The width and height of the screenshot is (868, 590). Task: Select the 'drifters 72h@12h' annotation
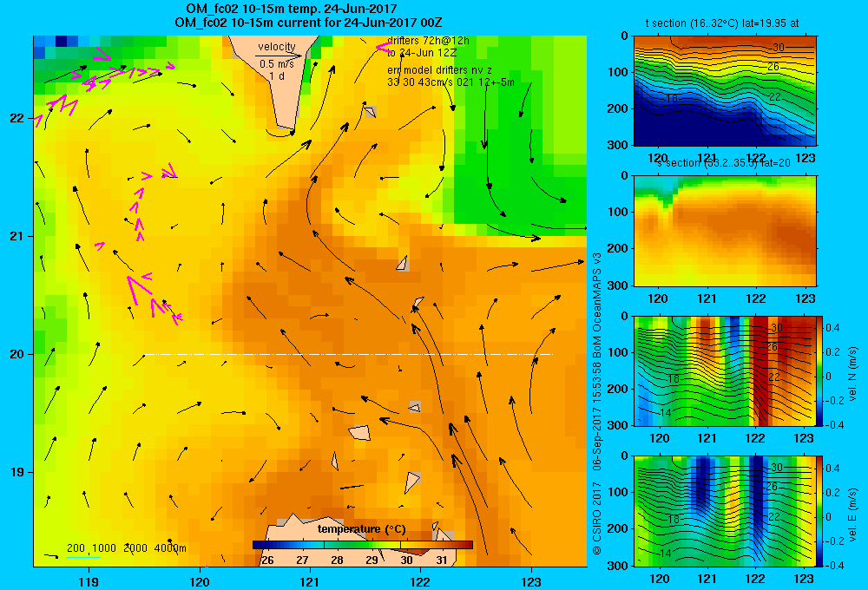point(429,41)
